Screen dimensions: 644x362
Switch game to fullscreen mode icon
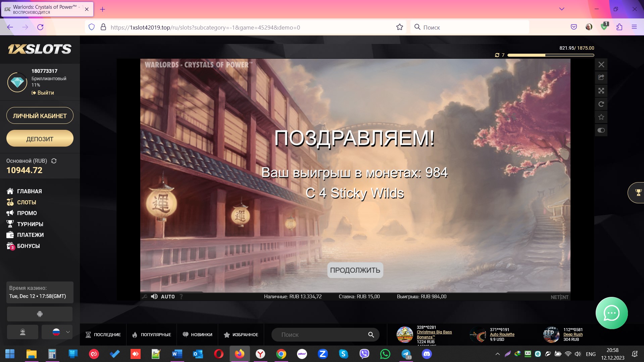coord(601,91)
